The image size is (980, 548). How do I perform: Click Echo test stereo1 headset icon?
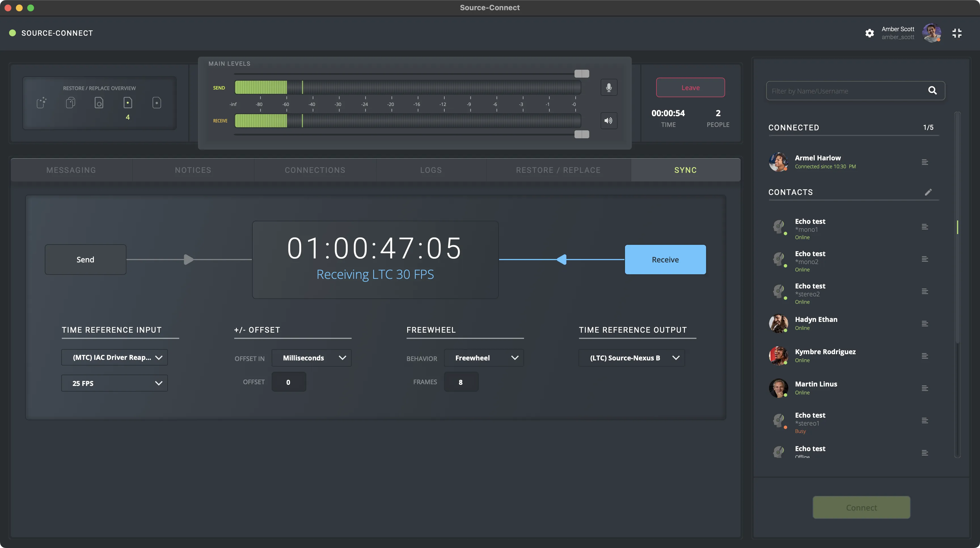pyautogui.click(x=778, y=421)
